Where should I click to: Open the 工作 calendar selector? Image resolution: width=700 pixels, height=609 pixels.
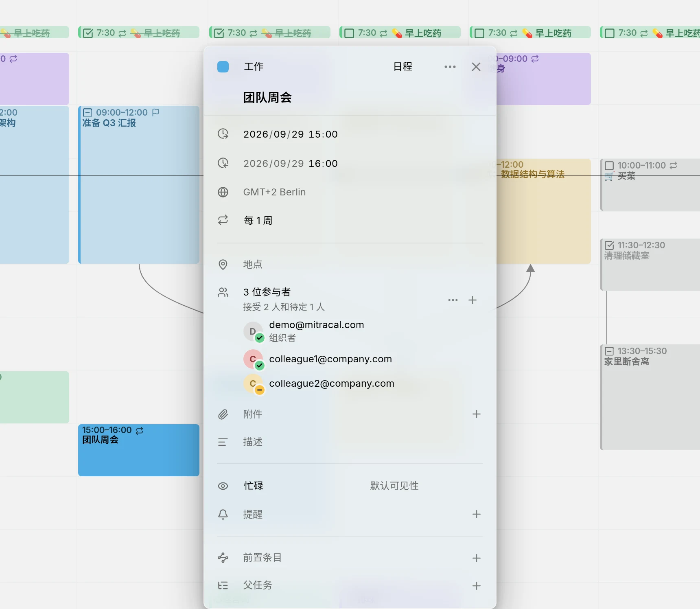tap(254, 67)
